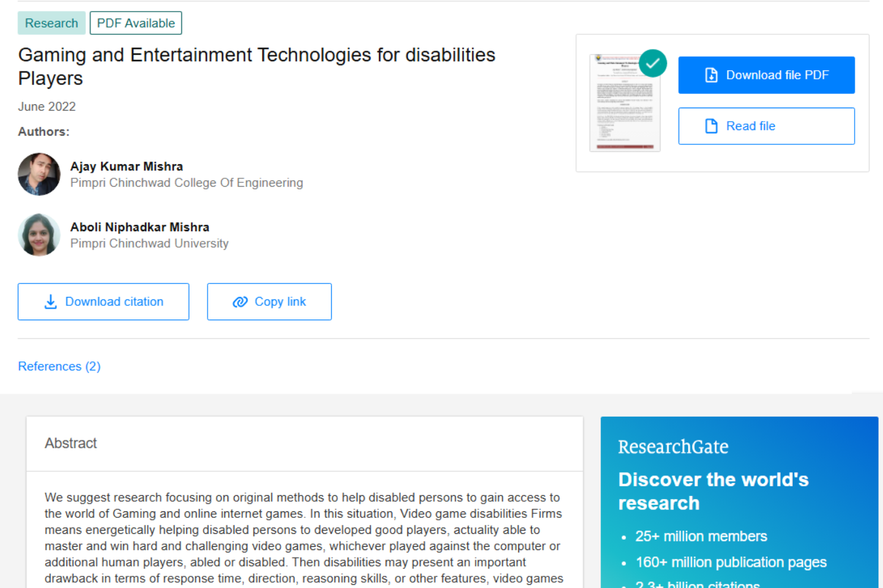Select the PDF Available label tag
883x588 pixels.
(135, 23)
